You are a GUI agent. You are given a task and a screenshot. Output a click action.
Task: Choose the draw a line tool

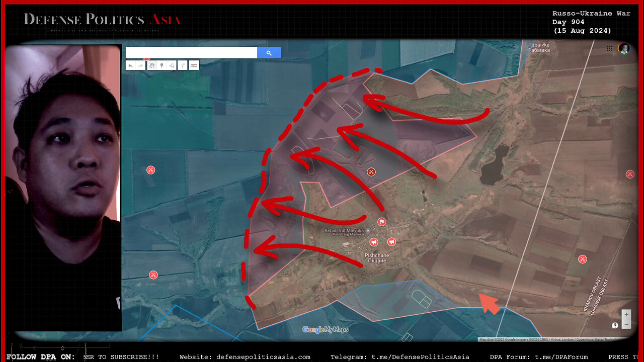pyautogui.click(x=172, y=65)
